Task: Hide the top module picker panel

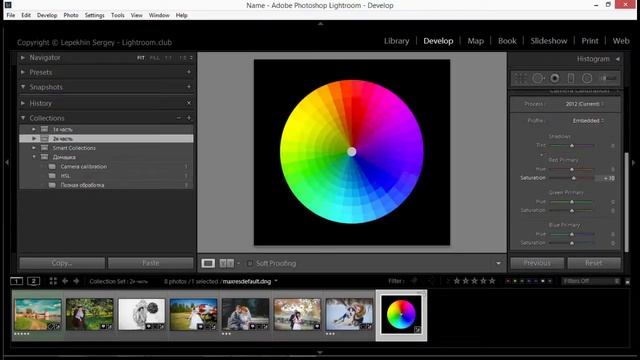Action: pos(320,24)
